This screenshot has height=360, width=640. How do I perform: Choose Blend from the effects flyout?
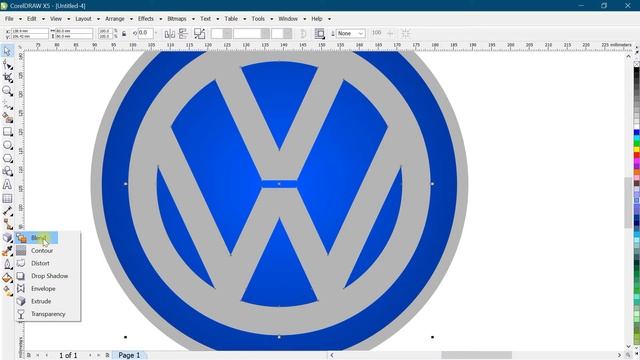pos(37,238)
